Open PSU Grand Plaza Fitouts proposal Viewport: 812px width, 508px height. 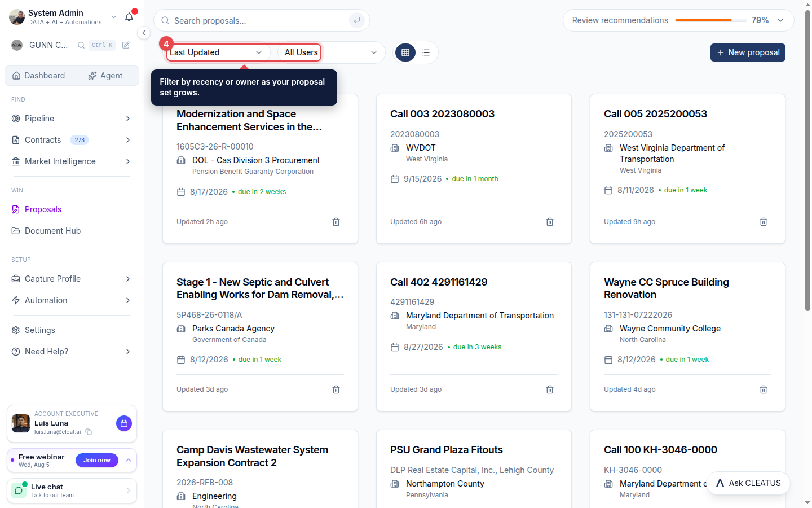[447, 450]
